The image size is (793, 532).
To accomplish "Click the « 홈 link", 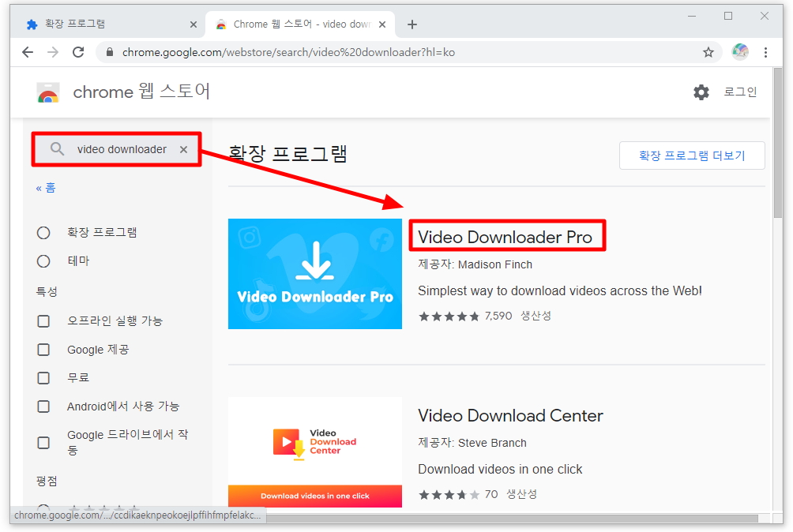I will click(46, 188).
